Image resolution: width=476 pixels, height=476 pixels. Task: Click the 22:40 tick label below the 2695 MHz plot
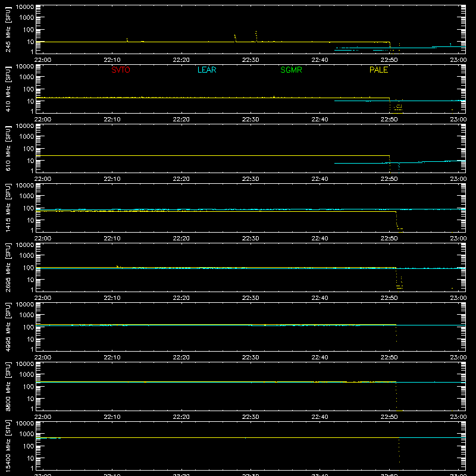tap(320, 298)
